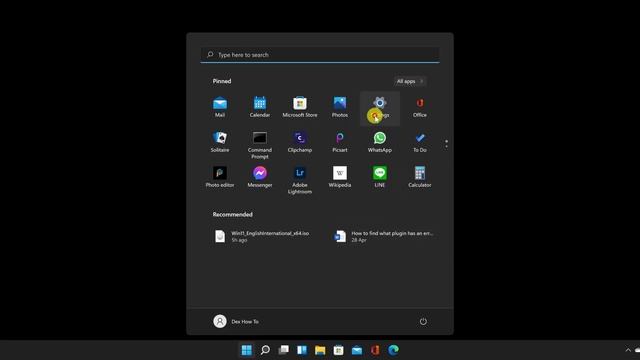Focus the Type here to search field
The image size is (640, 360).
point(320,55)
